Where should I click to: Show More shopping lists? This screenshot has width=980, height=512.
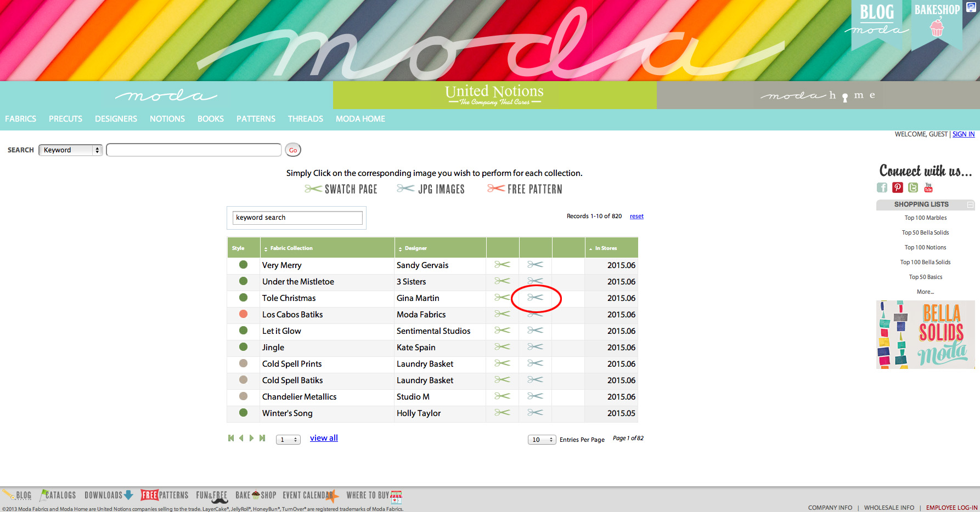(x=925, y=292)
